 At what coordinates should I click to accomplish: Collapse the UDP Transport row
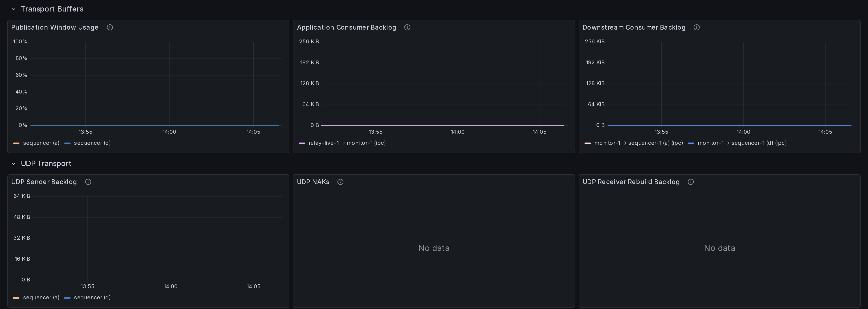(x=14, y=164)
